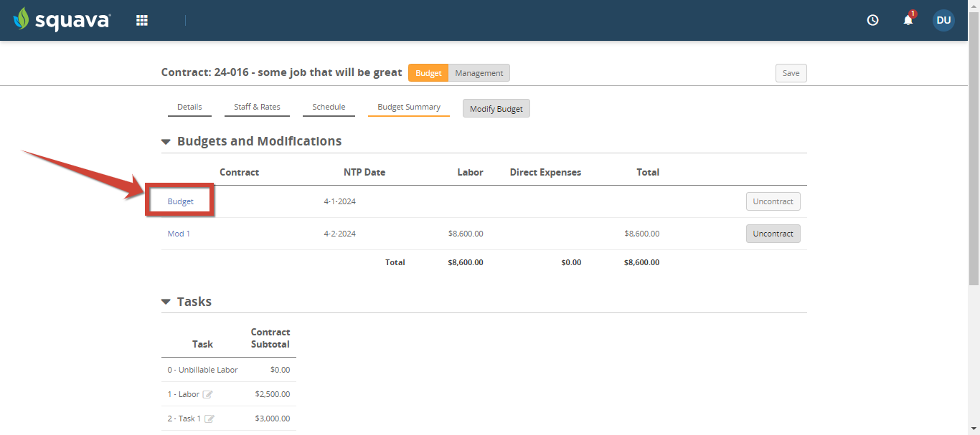The width and height of the screenshot is (980, 435).
Task: Open the Staff & Rates tab
Action: (x=257, y=107)
